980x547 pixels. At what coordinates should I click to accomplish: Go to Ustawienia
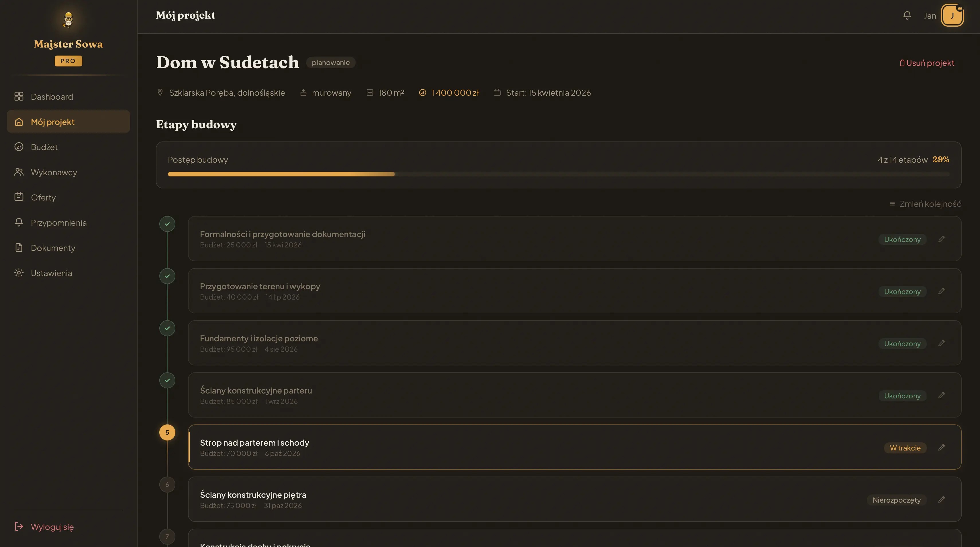click(68, 273)
